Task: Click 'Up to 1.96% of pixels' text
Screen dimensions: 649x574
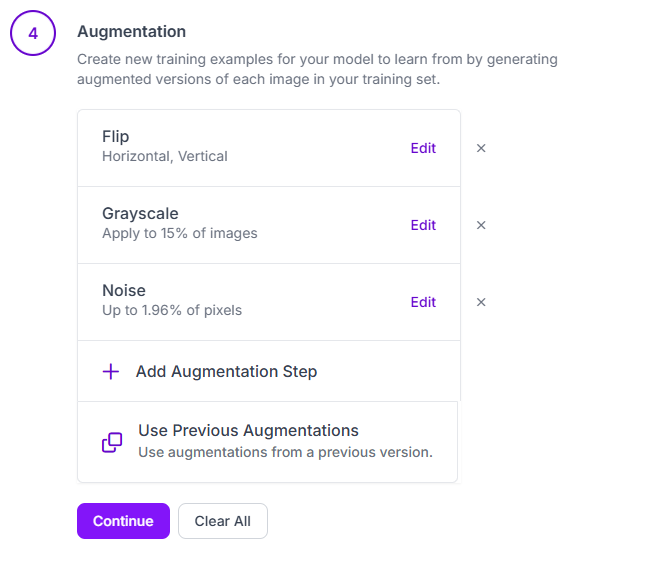Action: tap(172, 310)
